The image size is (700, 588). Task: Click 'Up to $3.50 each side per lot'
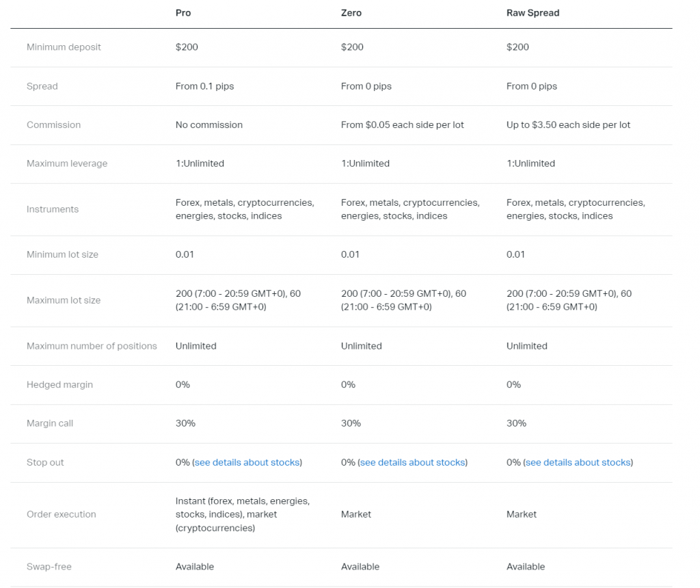(568, 125)
